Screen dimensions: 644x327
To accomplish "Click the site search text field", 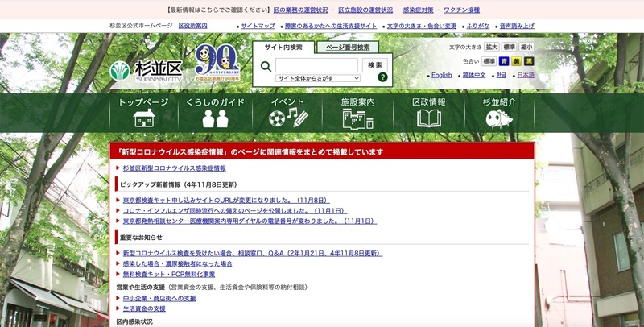I will (316, 64).
